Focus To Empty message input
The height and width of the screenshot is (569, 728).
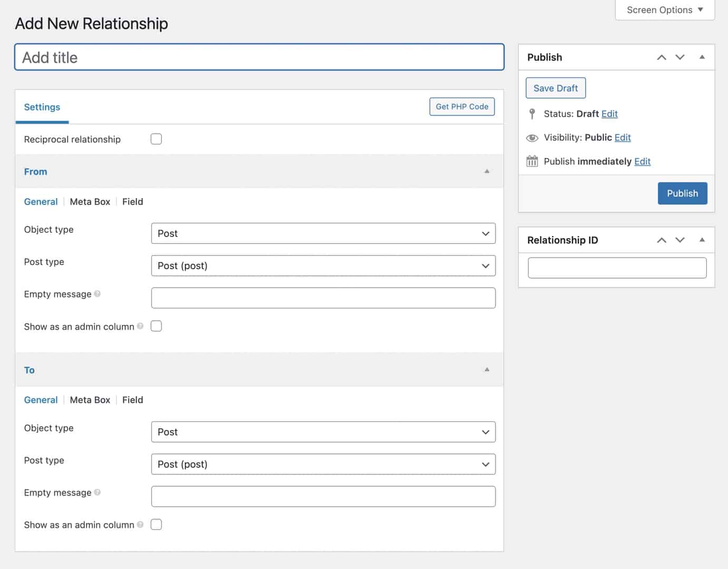(x=323, y=496)
